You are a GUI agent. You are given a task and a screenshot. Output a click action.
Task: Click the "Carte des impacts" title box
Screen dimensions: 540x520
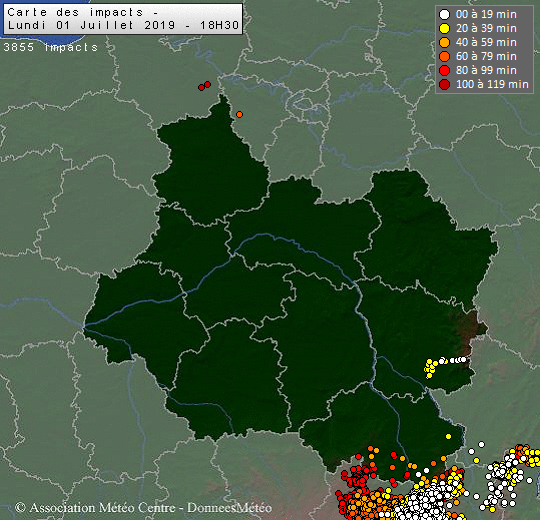(123, 19)
